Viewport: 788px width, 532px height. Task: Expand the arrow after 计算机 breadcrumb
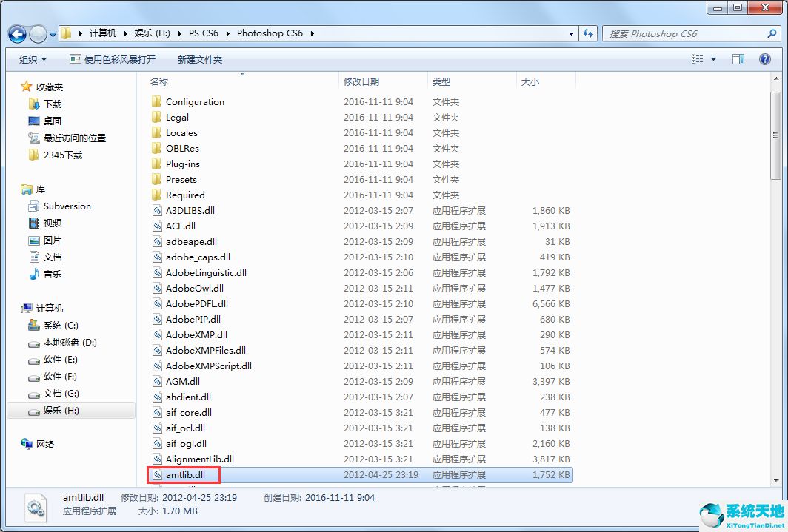point(126,33)
